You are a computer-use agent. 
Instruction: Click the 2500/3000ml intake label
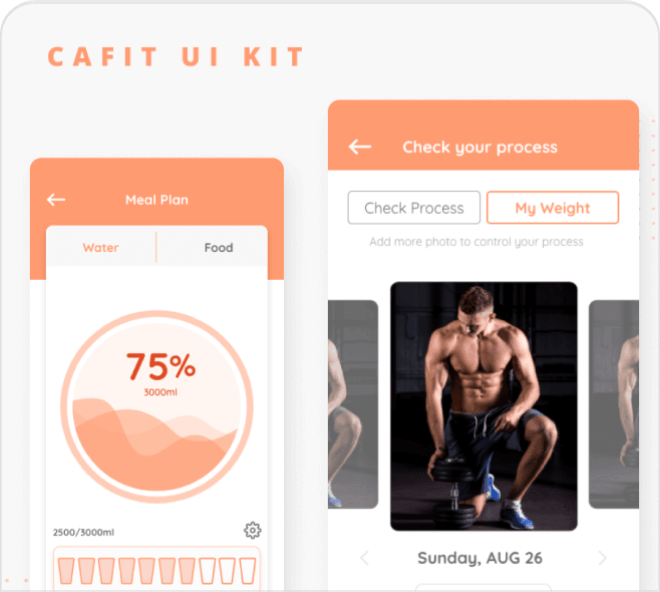coord(83,533)
